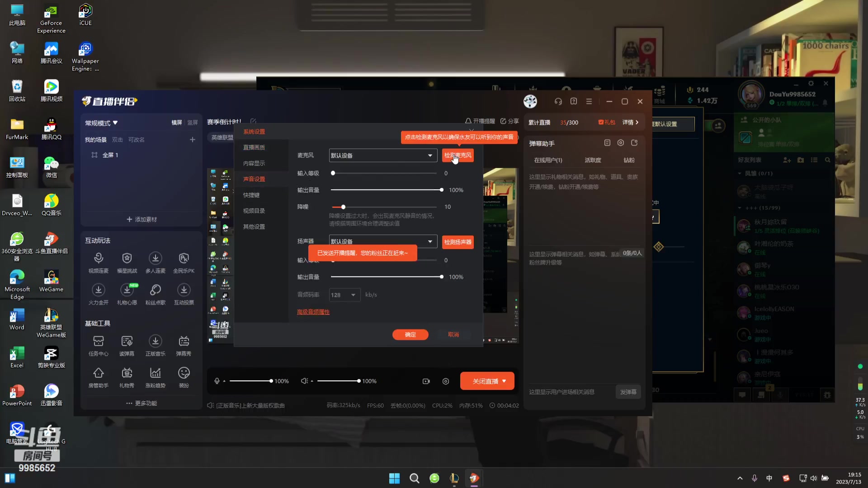
Task: Click the soccer ball avatar icon
Action: click(x=530, y=101)
